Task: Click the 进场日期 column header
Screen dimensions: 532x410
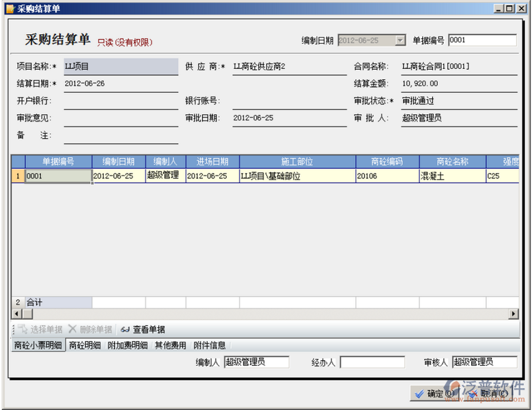Action: tap(212, 161)
